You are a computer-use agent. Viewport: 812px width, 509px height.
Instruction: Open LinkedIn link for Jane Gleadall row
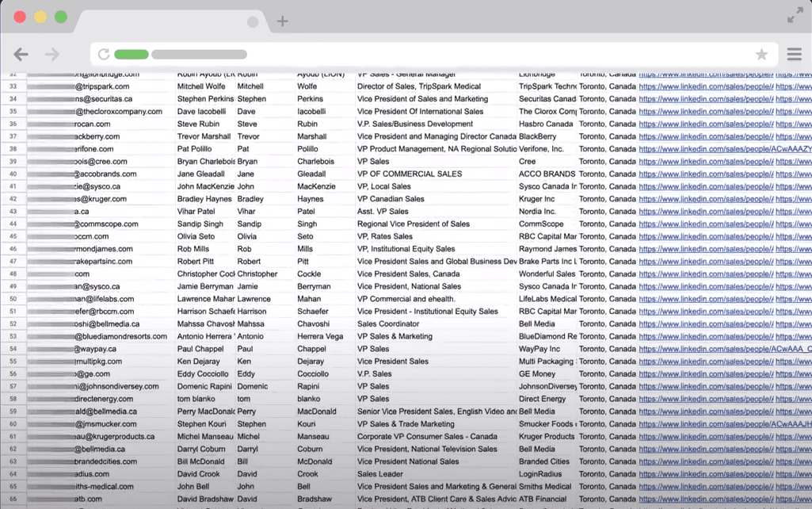[706, 174]
